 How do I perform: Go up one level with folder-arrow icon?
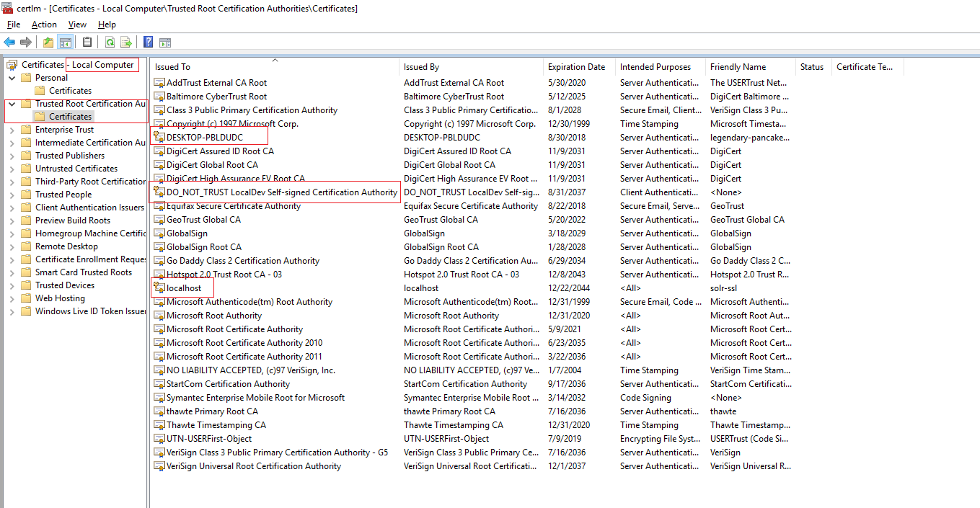[x=48, y=42]
